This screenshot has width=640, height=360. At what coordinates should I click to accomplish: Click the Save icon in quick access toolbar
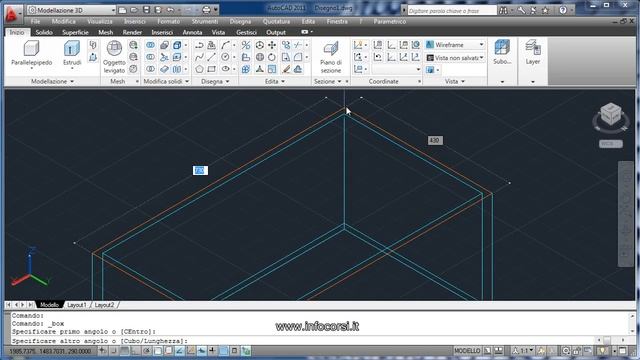(146, 10)
